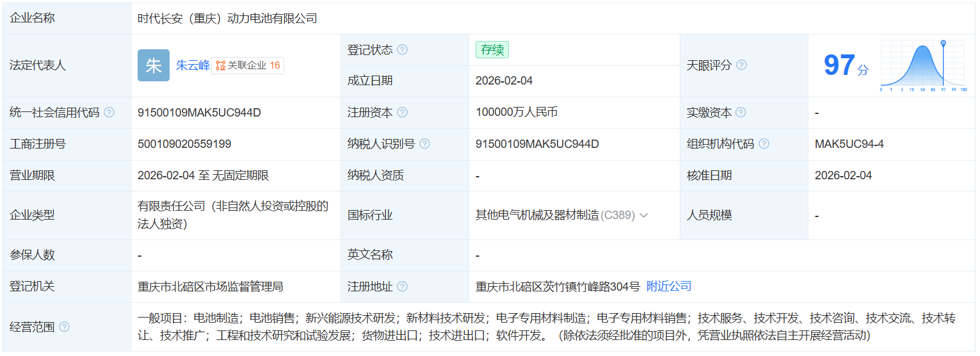Expand the 其他电气机械及器材制造 industry chevron
Screen dimensions: 980x356
pyautogui.click(x=644, y=216)
